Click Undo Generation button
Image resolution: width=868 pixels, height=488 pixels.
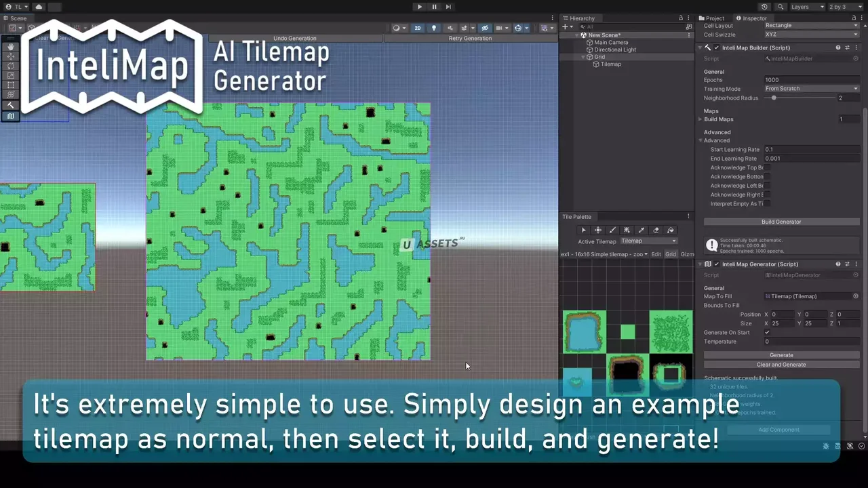coord(295,39)
